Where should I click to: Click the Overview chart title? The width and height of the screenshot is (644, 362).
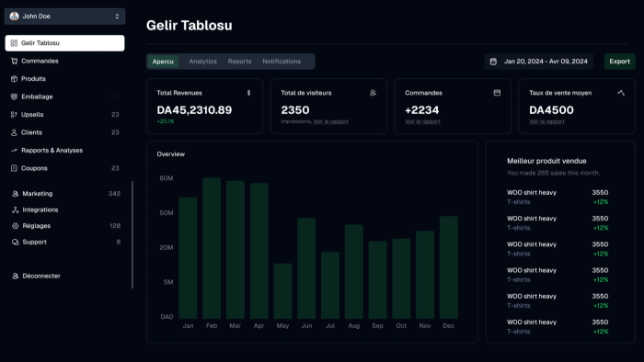click(171, 154)
